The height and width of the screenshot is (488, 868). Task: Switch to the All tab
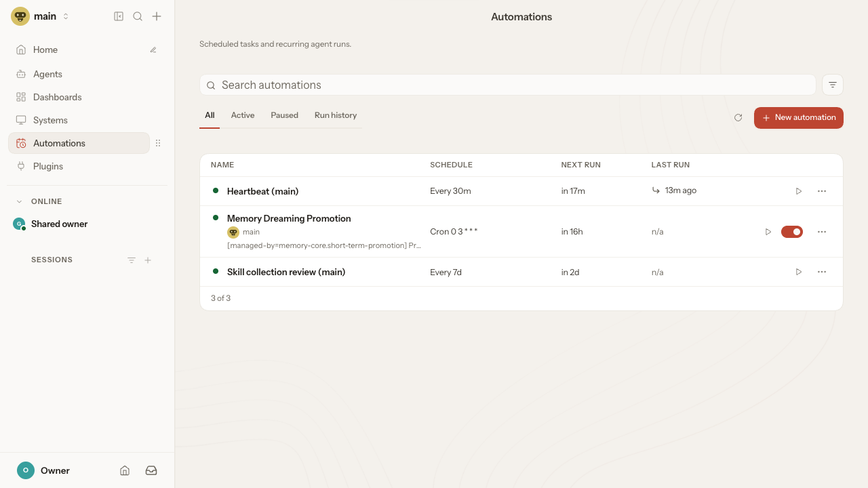pyautogui.click(x=210, y=115)
